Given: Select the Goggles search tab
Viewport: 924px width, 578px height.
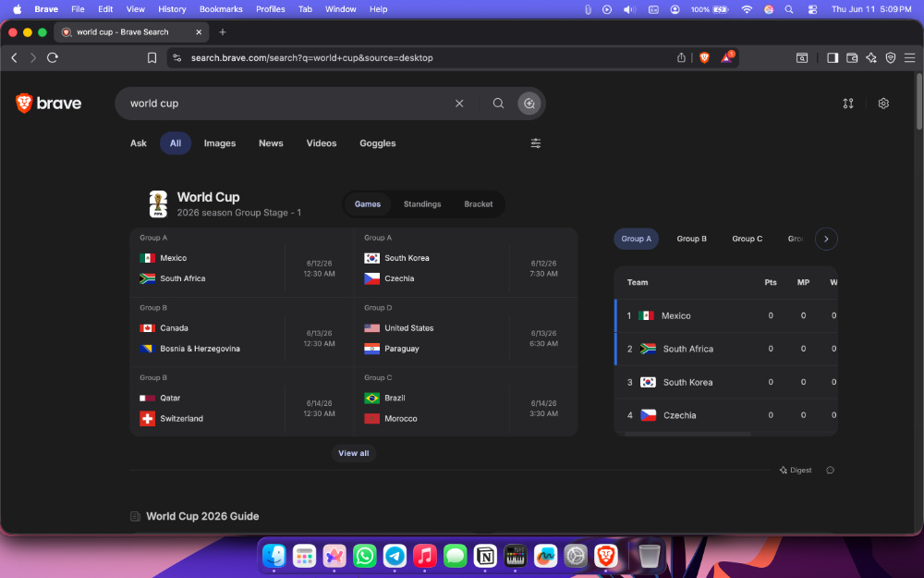Looking at the screenshot, I should point(378,143).
